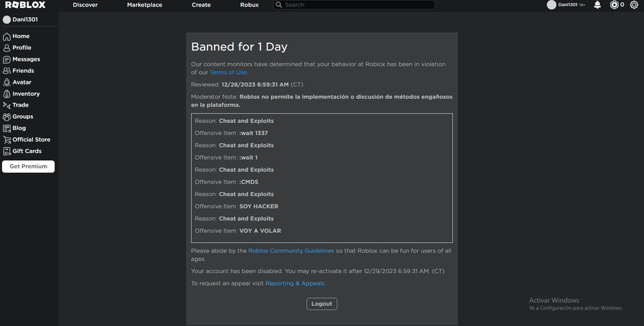Viewport: 644px width, 326px height.
Task: Click into the Search input field
Action: (x=358, y=5)
